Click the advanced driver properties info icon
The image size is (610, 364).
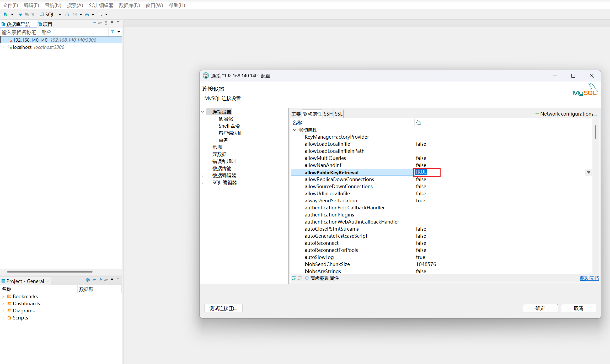[x=307, y=278]
